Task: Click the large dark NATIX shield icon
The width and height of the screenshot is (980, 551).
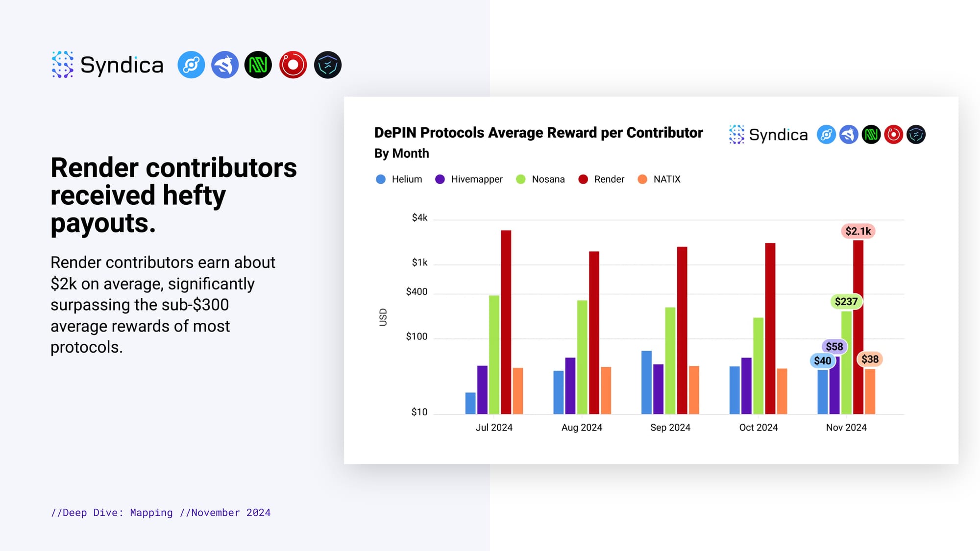Action: pyautogui.click(x=327, y=65)
